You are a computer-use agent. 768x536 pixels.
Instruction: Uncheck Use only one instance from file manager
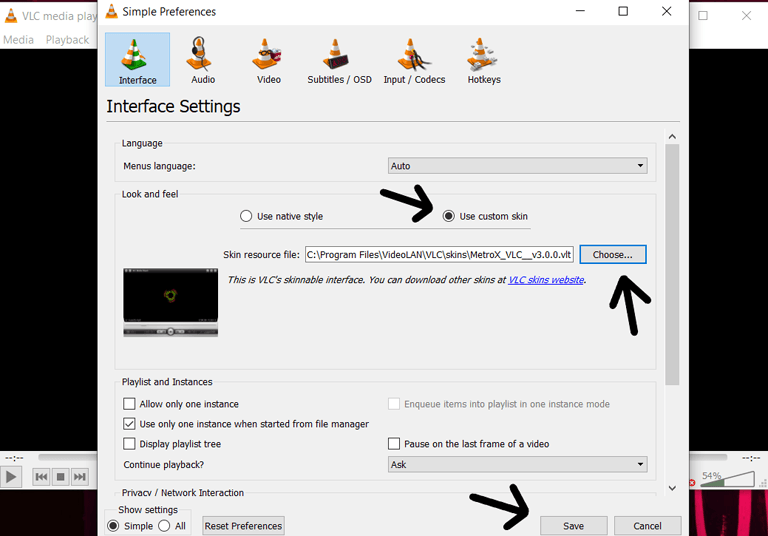(x=129, y=424)
